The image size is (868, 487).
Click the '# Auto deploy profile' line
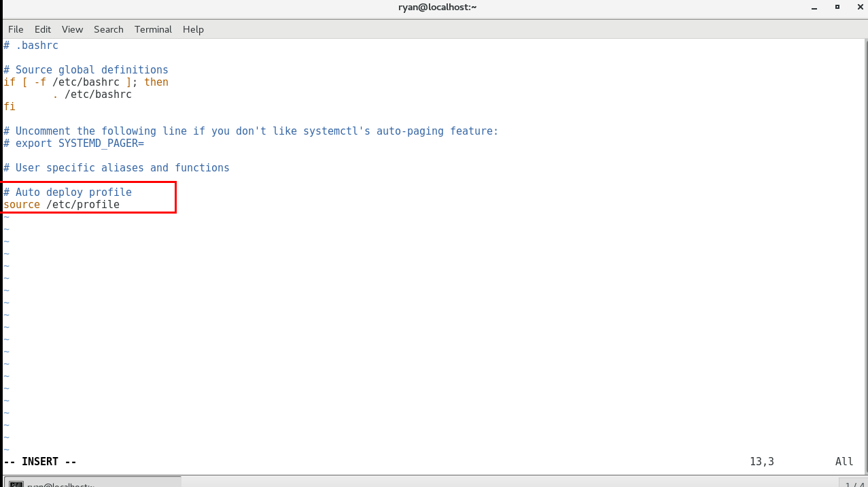67,192
